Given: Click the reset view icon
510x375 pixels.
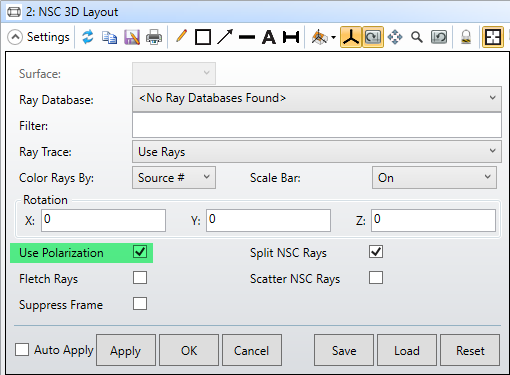Looking at the screenshot, I should point(439,37).
